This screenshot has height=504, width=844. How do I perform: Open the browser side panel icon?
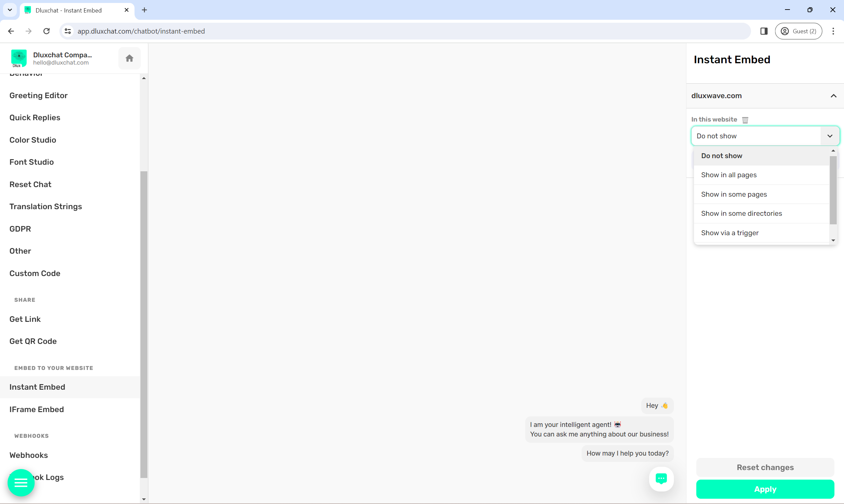pos(764,31)
